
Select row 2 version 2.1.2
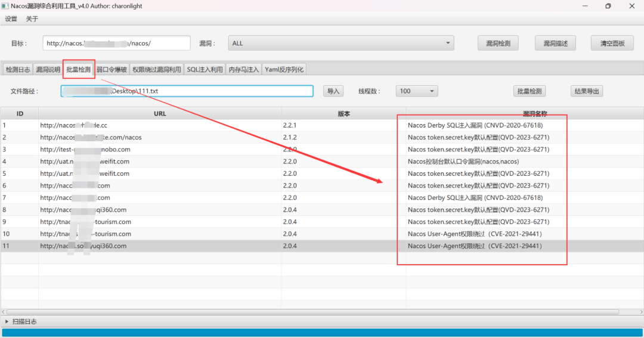290,137
